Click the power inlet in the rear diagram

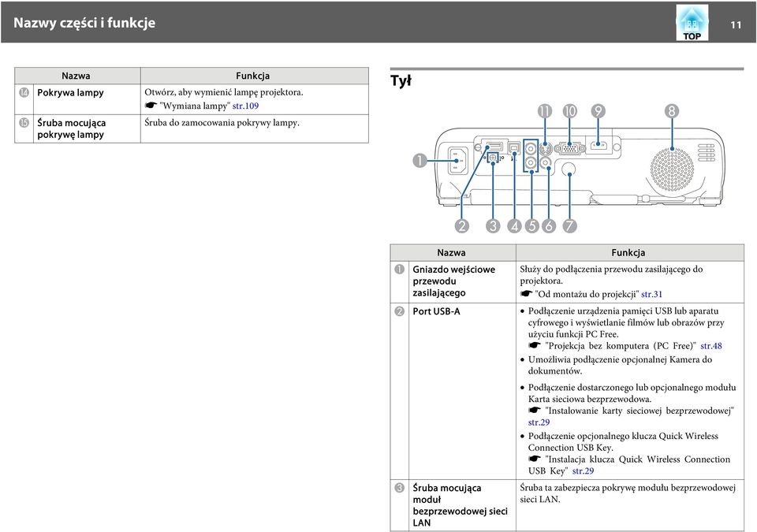[x=458, y=160]
